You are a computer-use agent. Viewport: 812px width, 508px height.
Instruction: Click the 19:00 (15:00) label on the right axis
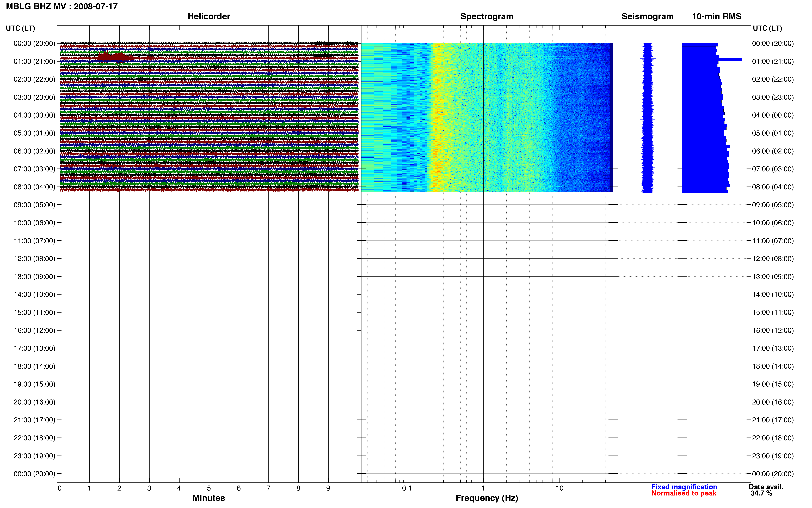(773, 384)
